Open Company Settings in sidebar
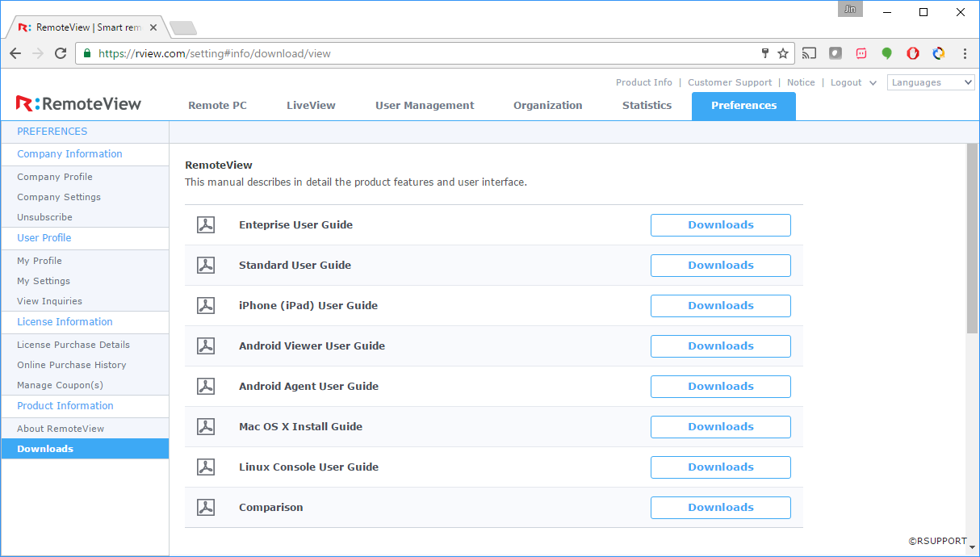 (59, 197)
